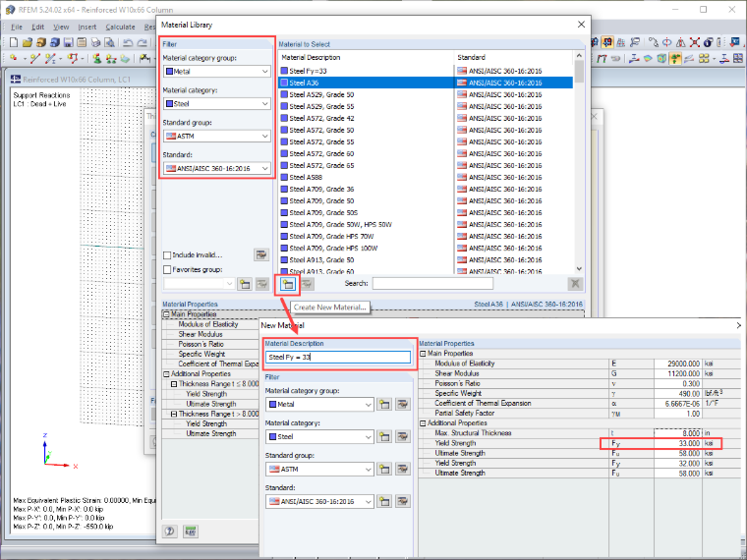This screenshot has height=560, width=747.
Task: Click the Yield Strength 32.000 value cell
Action: pos(678,463)
